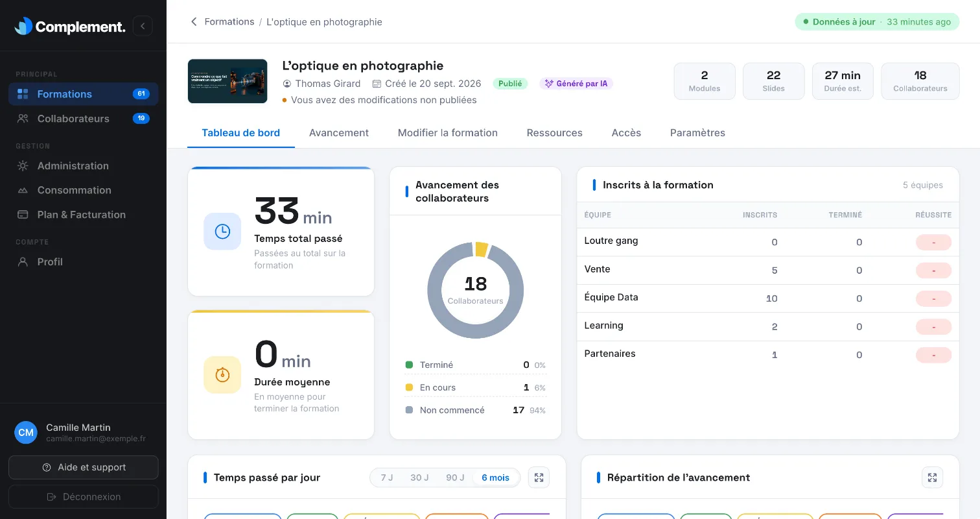
Task: Click the donut chart of 18 Collaborateurs
Action: click(x=476, y=290)
